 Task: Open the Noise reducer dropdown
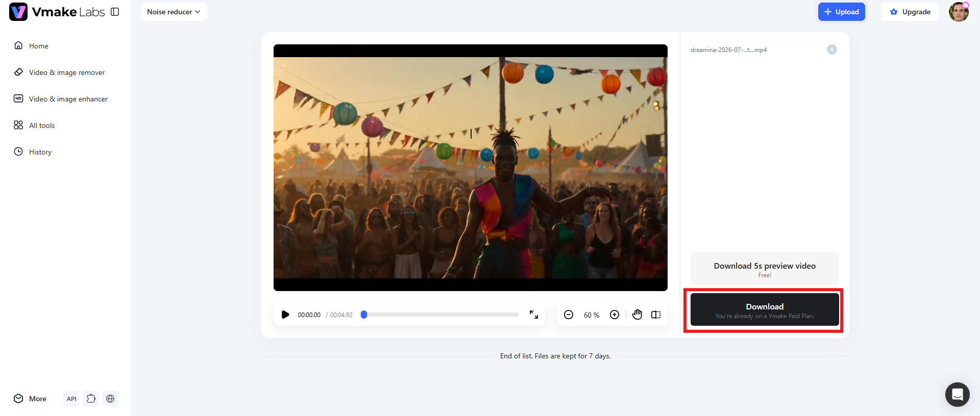(174, 12)
